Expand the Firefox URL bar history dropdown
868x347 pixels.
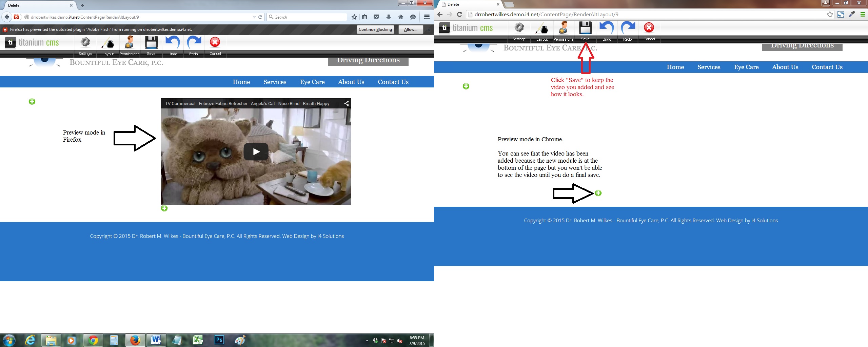(x=254, y=17)
